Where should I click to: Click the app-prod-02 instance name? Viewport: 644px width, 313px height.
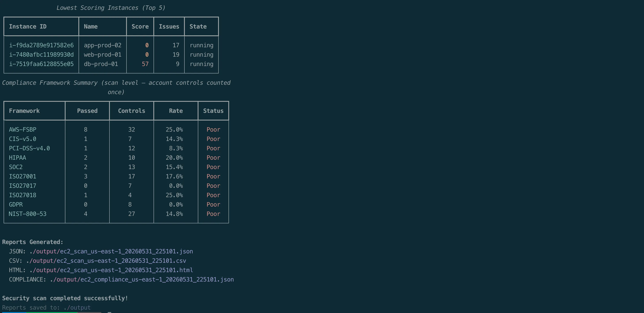(102, 45)
